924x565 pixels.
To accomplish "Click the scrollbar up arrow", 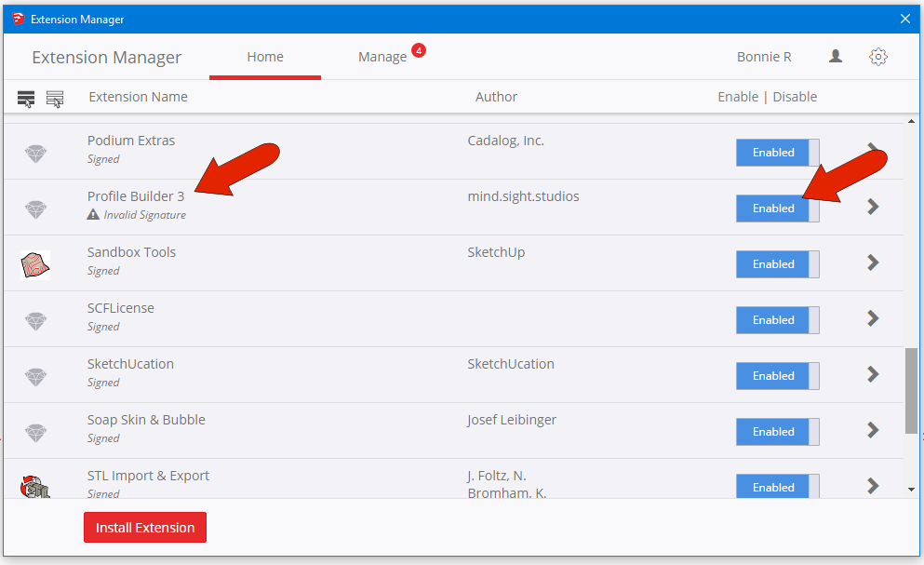I will (911, 121).
